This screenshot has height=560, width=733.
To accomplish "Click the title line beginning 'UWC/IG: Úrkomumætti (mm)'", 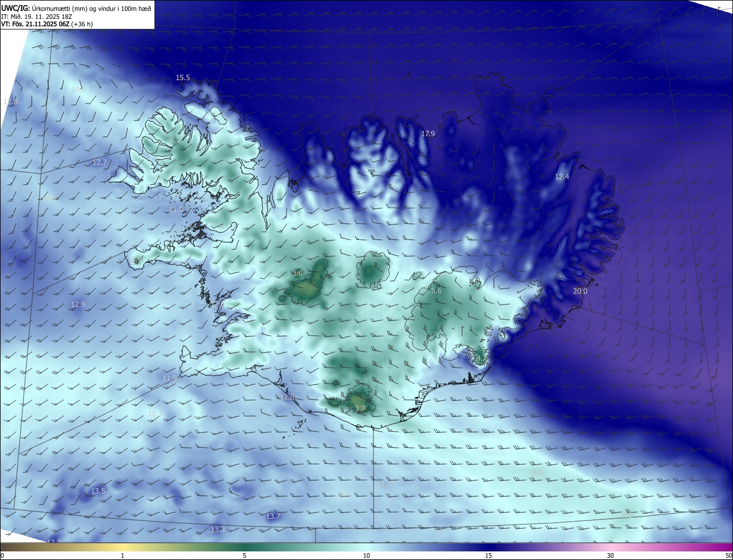I will pos(76,8).
